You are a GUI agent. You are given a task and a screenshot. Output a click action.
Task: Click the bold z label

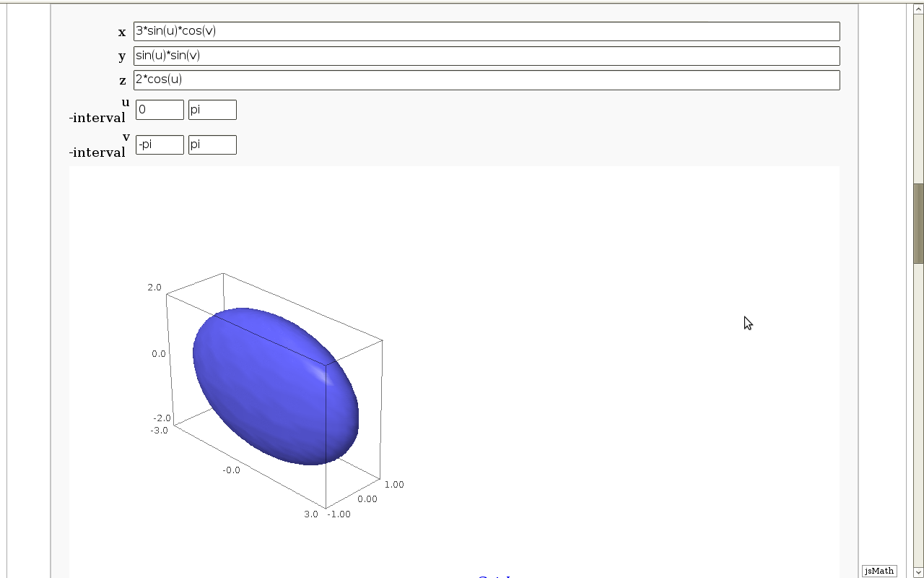click(x=123, y=81)
